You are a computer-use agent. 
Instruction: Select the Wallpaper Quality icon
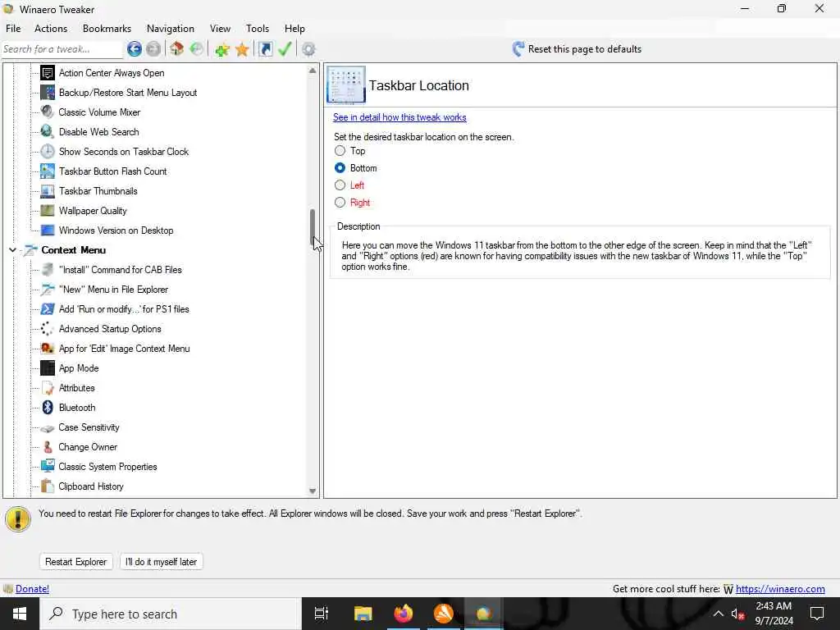coord(47,211)
